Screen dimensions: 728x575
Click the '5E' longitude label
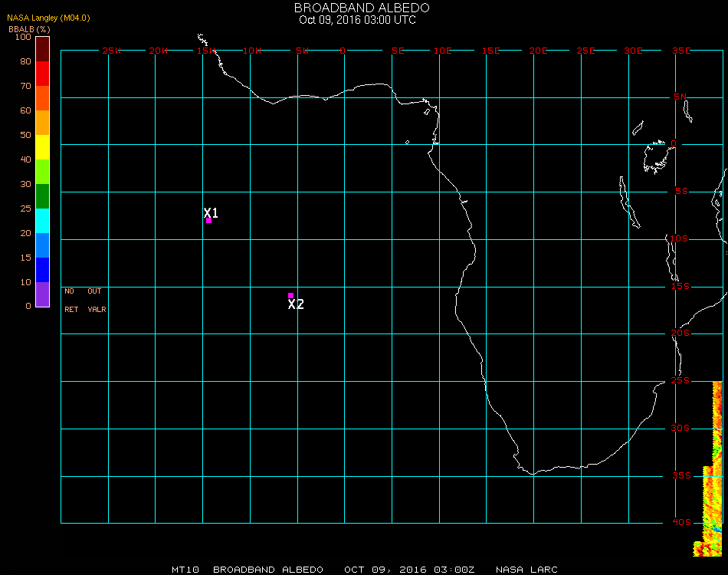point(398,51)
